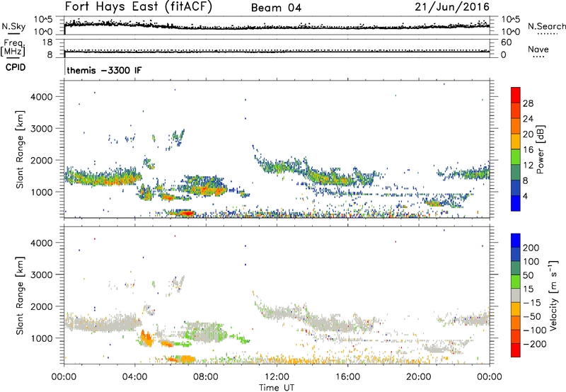566x392 pixels.
Task: Click the date '21/Jun/2016'
Action: pyautogui.click(x=452, y=7)
